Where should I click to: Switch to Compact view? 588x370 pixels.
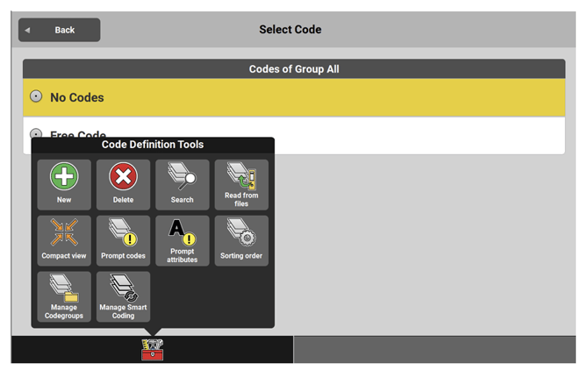point(64,240)
